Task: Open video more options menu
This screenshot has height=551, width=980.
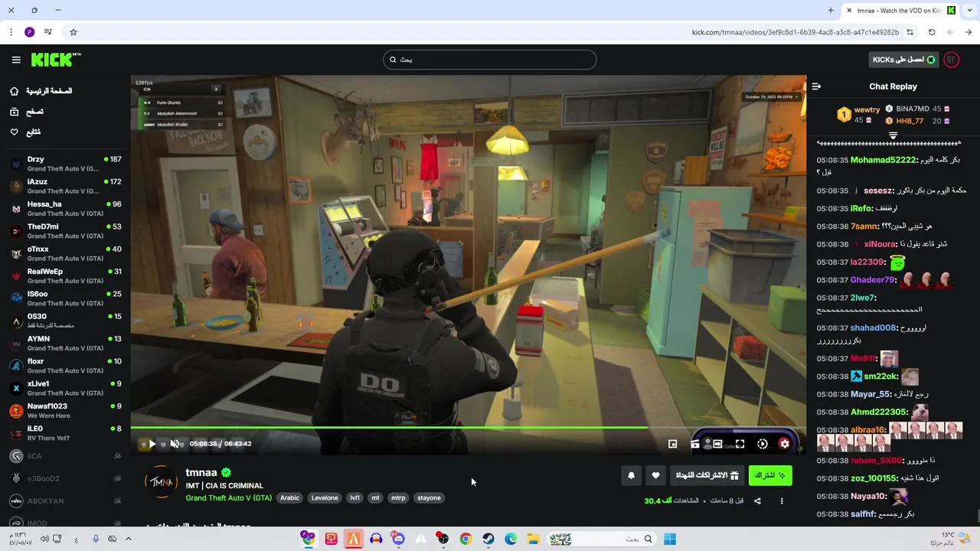Action: [x=782, y=501]
